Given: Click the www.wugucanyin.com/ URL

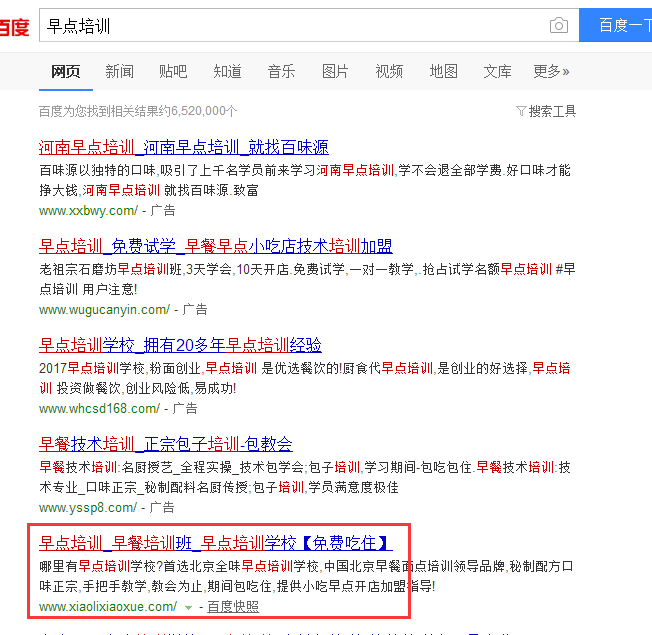Looking at the screenshot, I should pos(104,310).
